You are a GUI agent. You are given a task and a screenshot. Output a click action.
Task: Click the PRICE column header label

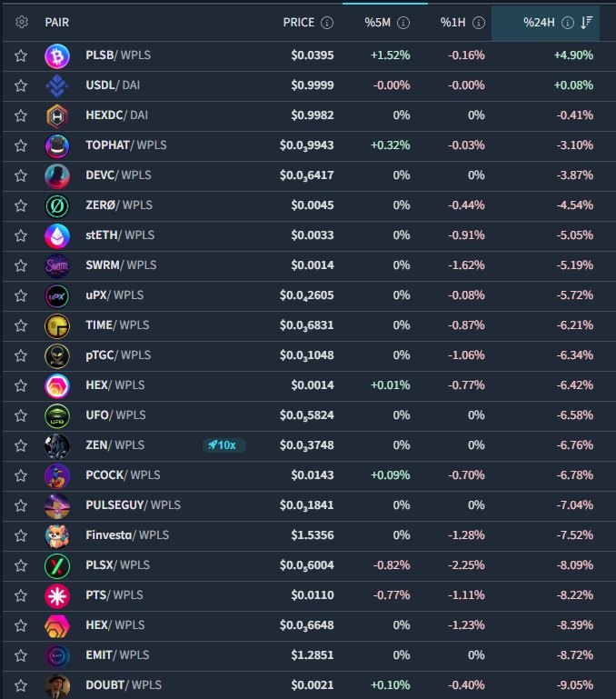pyautogui.click(x=298, y=23)
